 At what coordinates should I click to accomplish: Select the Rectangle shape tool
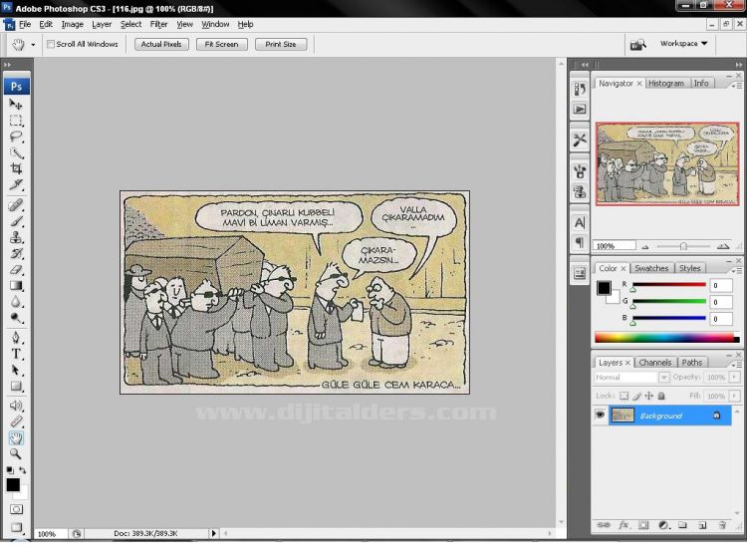pyautogui.click(x=16, y=386)
